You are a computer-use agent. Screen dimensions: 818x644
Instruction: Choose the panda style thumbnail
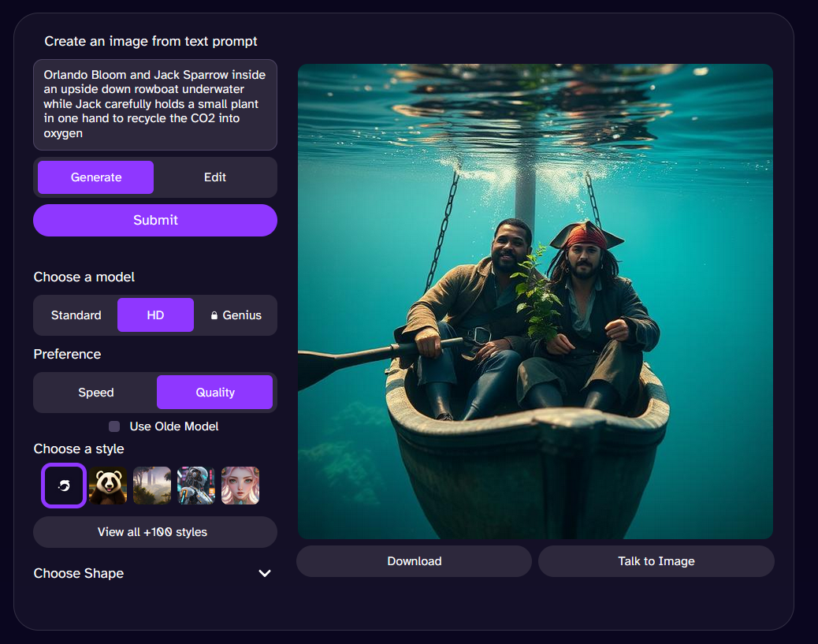[108, 486]
